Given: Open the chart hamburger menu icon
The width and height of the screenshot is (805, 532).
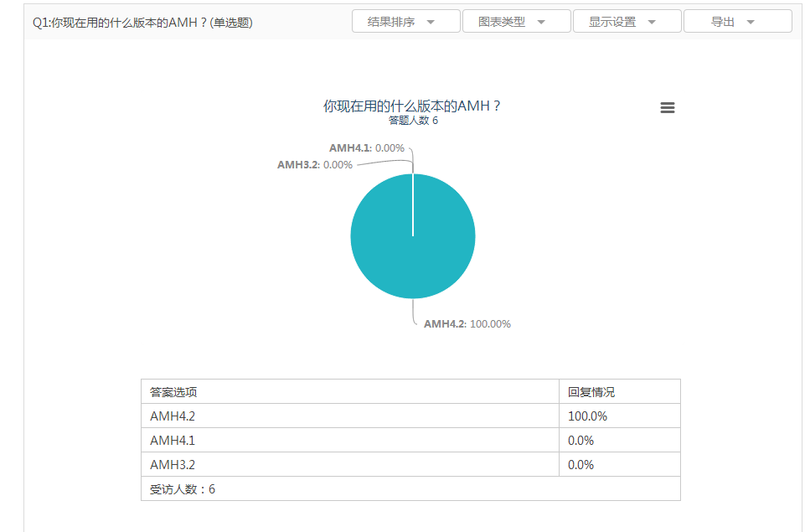Looking at the screenshot, I should click(x=668, y=108).
